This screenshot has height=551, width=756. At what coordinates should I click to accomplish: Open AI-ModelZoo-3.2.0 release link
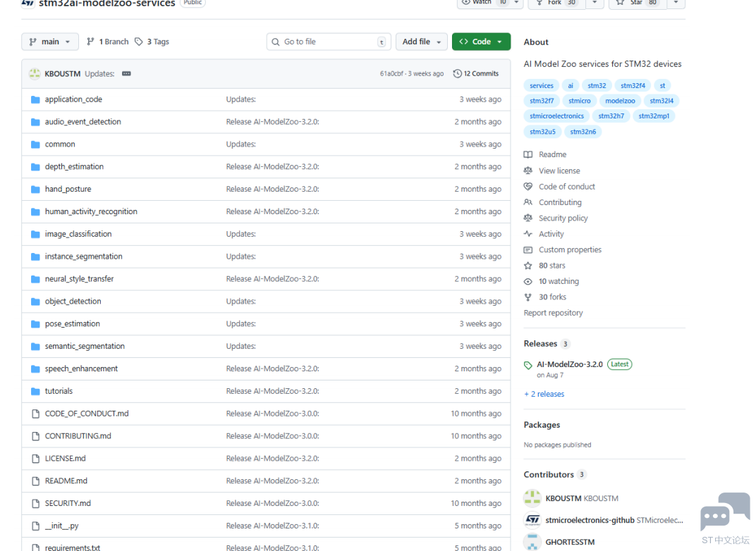pos(569,364)
